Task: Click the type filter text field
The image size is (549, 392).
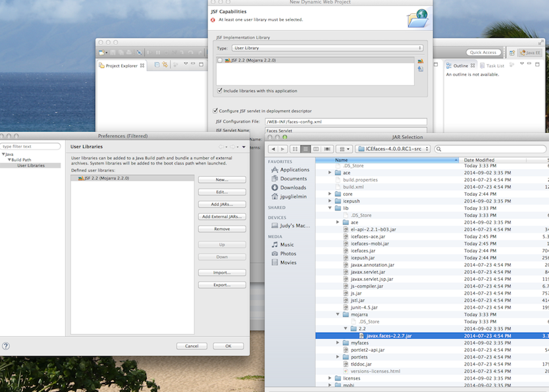Action: (31, 147)
